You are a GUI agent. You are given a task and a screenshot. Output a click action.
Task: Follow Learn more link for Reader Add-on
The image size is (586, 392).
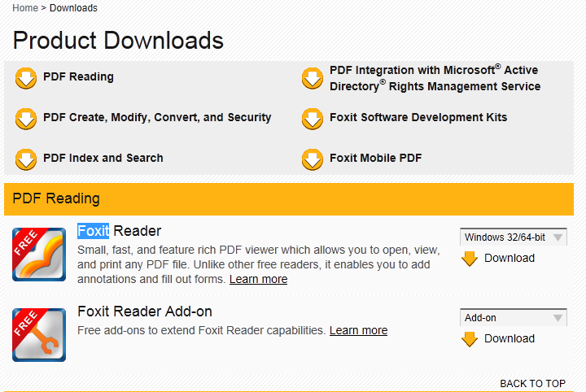358,330
